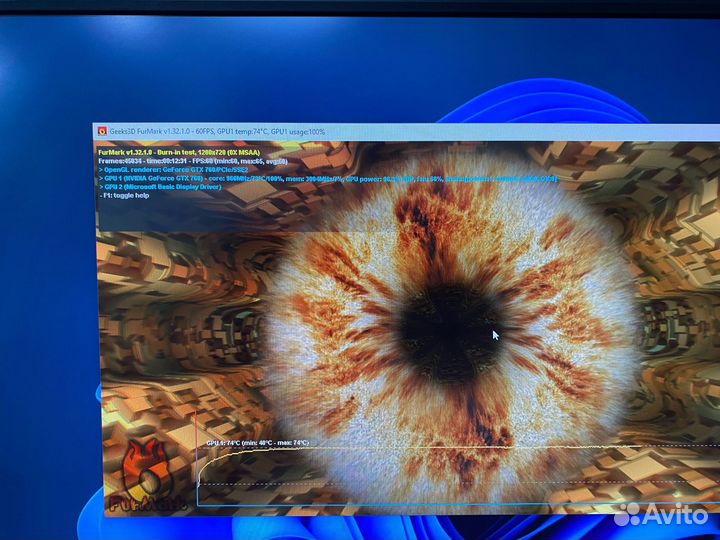This screenshot has height=540, width=720.
Task: Click the 'FurMark v1.32.1.0 - Burn-in test' line
Action: pos(179,152)
